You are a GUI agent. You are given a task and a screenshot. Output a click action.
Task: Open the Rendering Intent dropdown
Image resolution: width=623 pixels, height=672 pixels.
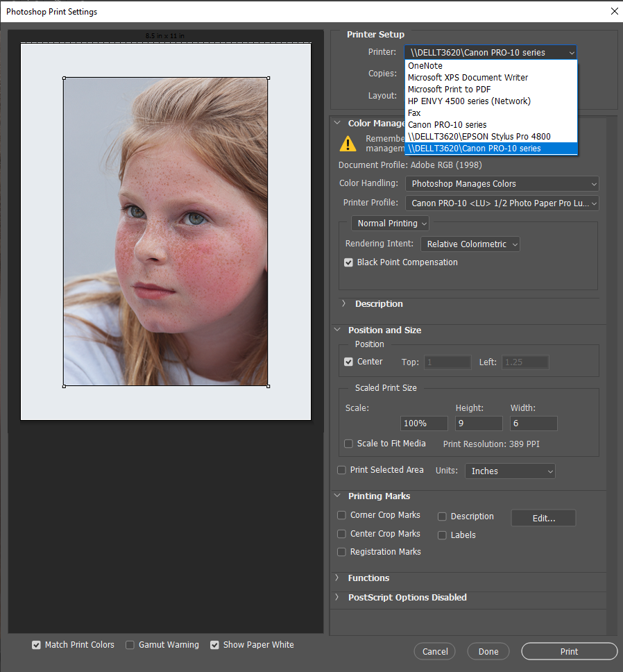tap(470, 244)
